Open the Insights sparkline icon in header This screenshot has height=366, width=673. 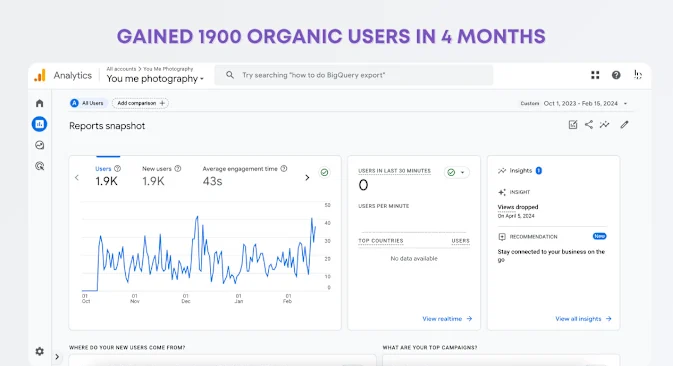(x=605, y=125)
